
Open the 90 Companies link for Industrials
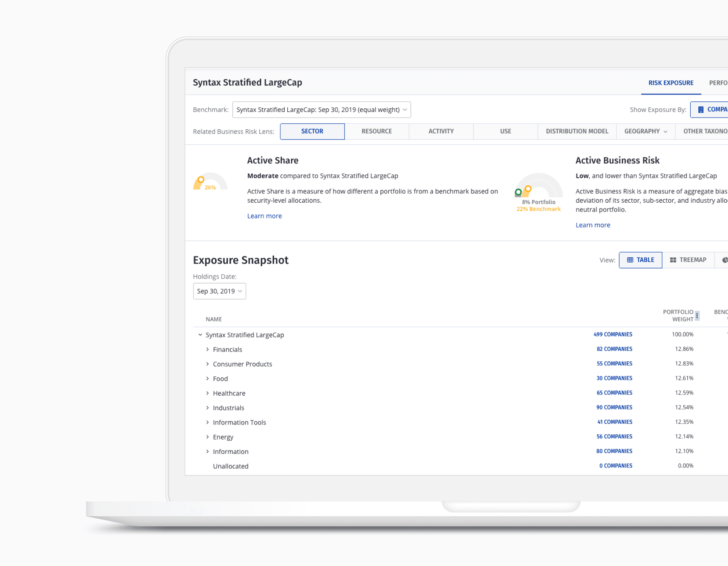[x=614, y=407]
